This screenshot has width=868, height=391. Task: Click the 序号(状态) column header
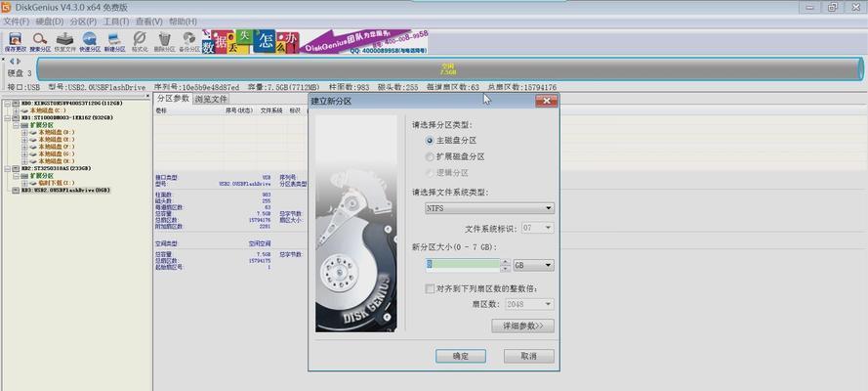(x=239, y=110)
